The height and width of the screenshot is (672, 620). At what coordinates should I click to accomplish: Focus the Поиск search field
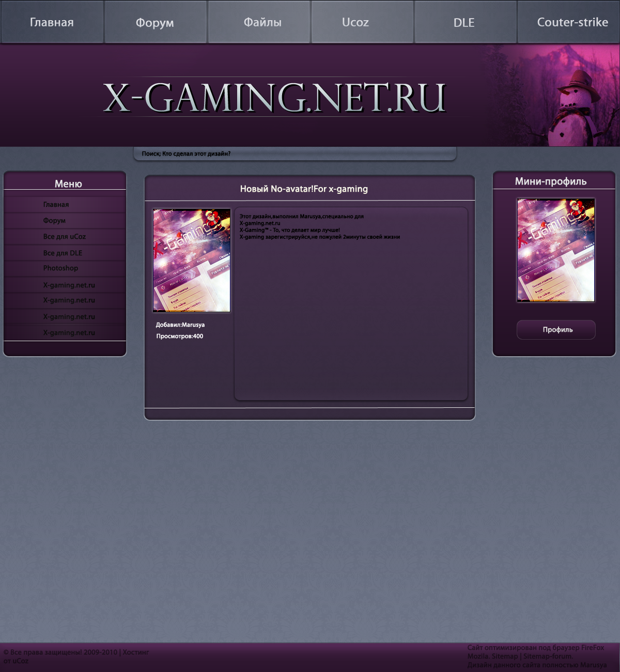tap(295, 154)
